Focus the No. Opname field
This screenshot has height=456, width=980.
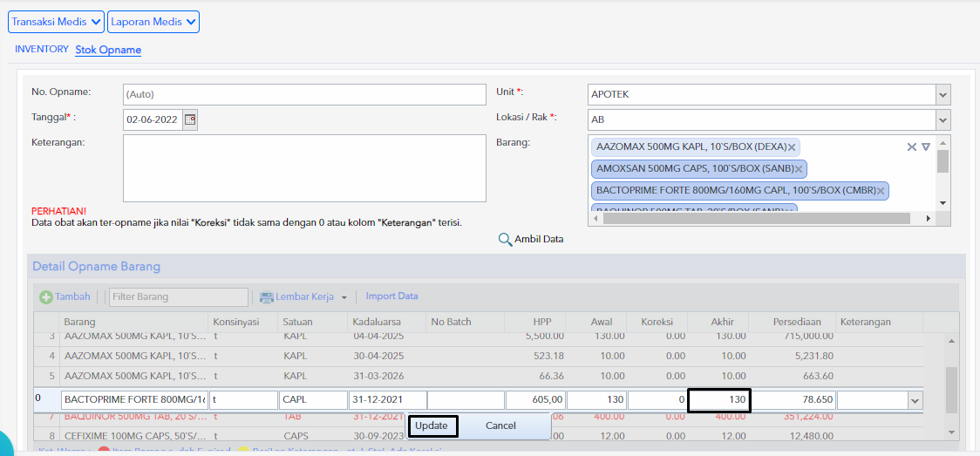304,95
